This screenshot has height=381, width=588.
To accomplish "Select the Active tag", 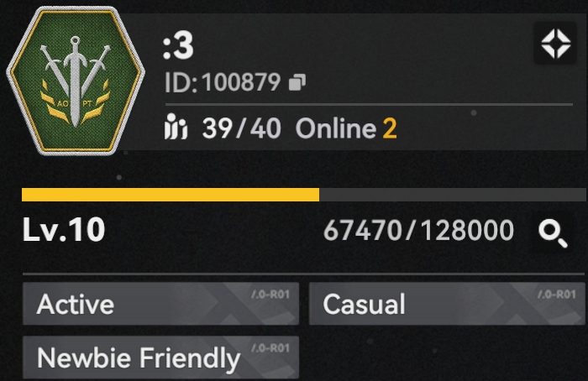I will click(161, 304).
